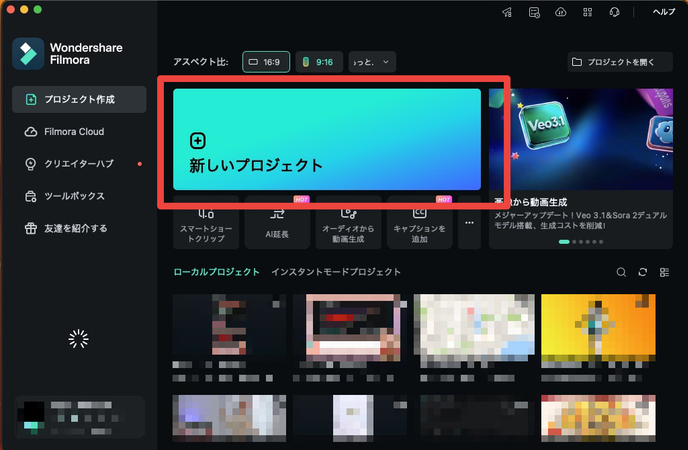Open the grid apps icon in top bar

588,12
